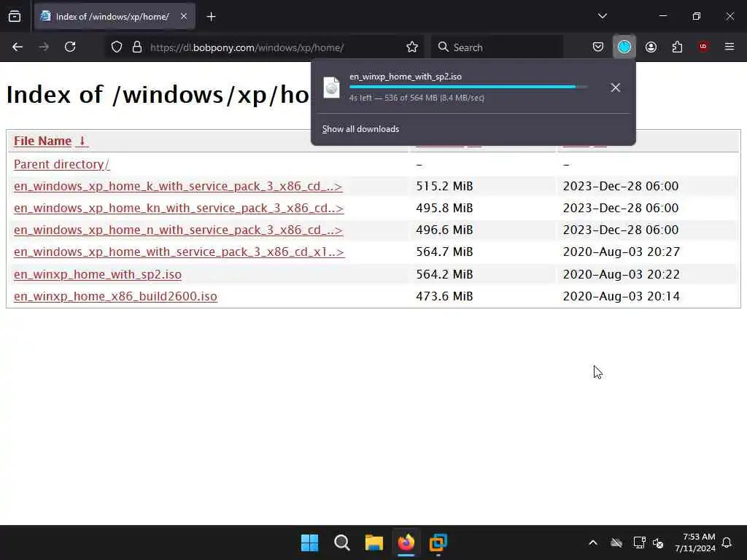Open Parent directory/ link
Viewport: 747px width, 560px height.
(x=61, y=164)
